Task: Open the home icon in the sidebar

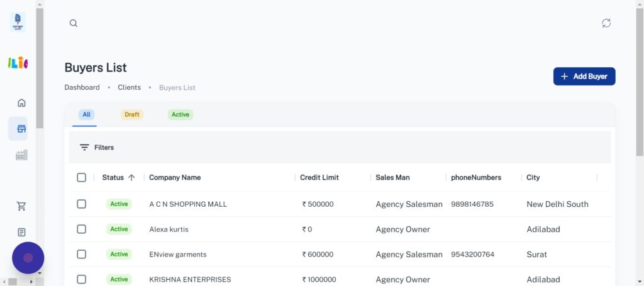Action: pyautogui.click(x=21, y=103)
